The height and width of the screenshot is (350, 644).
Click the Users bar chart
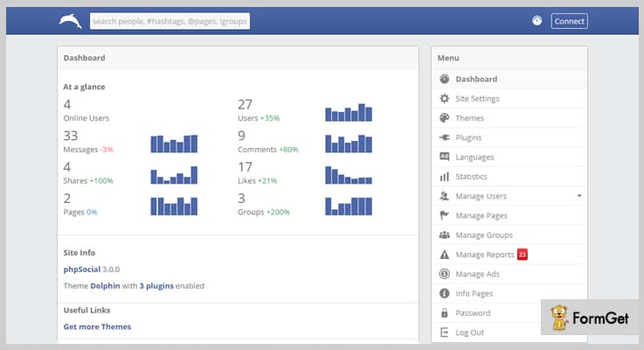[x=349, y=112]
